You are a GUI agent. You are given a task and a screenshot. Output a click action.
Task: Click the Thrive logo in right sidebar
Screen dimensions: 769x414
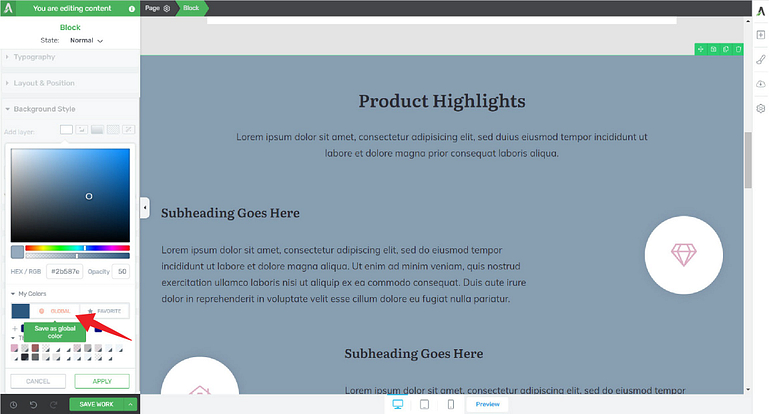(761, 11)
